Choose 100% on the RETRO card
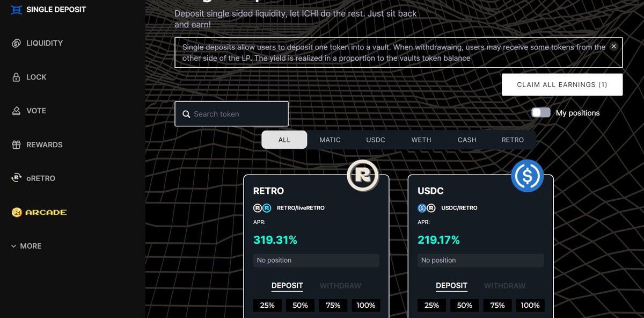 (365, 305)
